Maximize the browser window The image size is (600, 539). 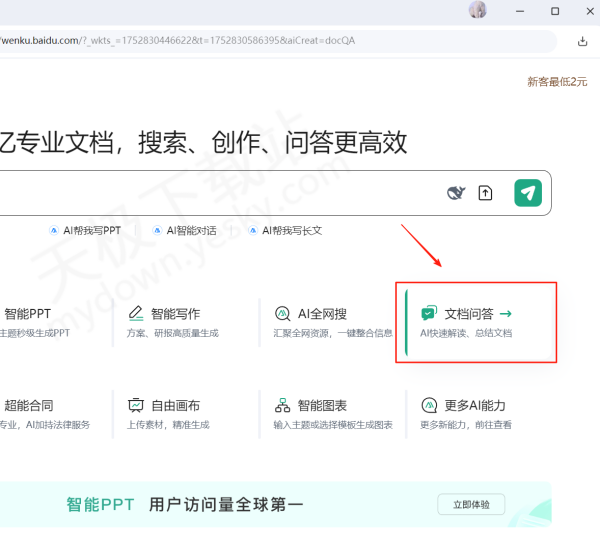[x=555, y=11]
